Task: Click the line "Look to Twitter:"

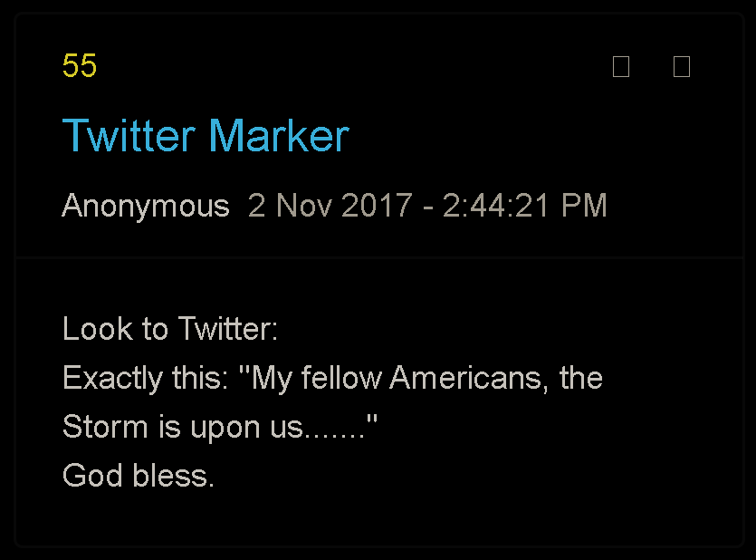Action: tap(170, 328)
